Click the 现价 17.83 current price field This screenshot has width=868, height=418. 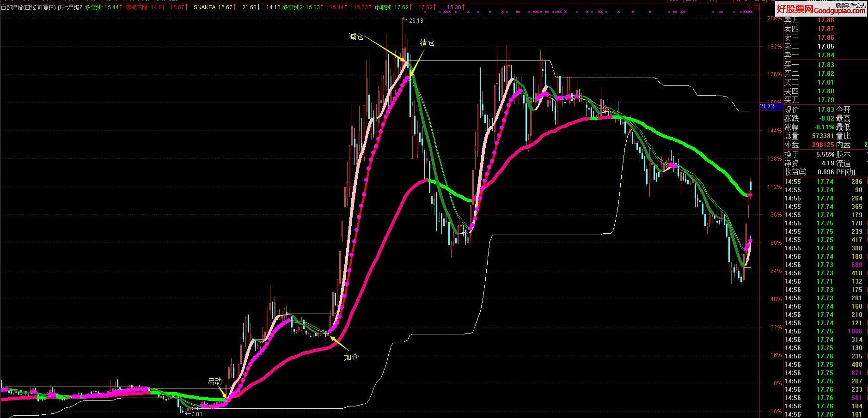pyautogui.click(x=809, y=110)
